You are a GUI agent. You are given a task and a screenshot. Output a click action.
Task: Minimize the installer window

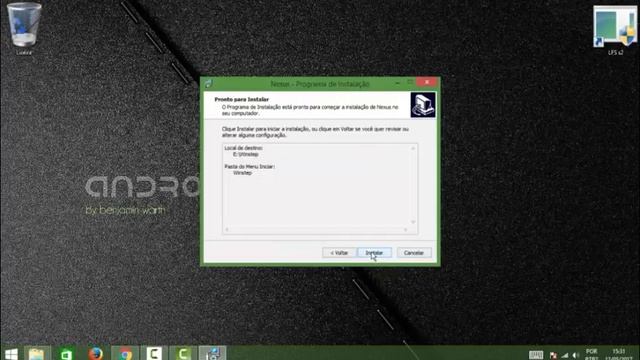tap(398, 83)
